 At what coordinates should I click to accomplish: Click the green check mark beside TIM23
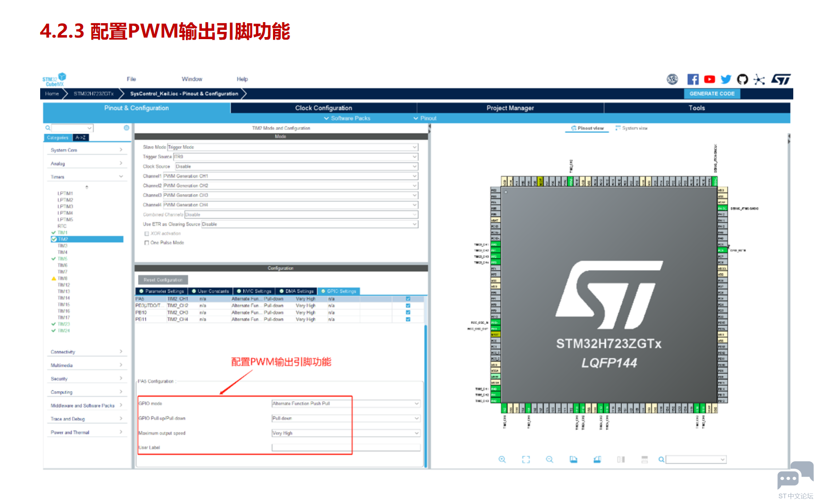pyautogui.click(x=54, y=324)
